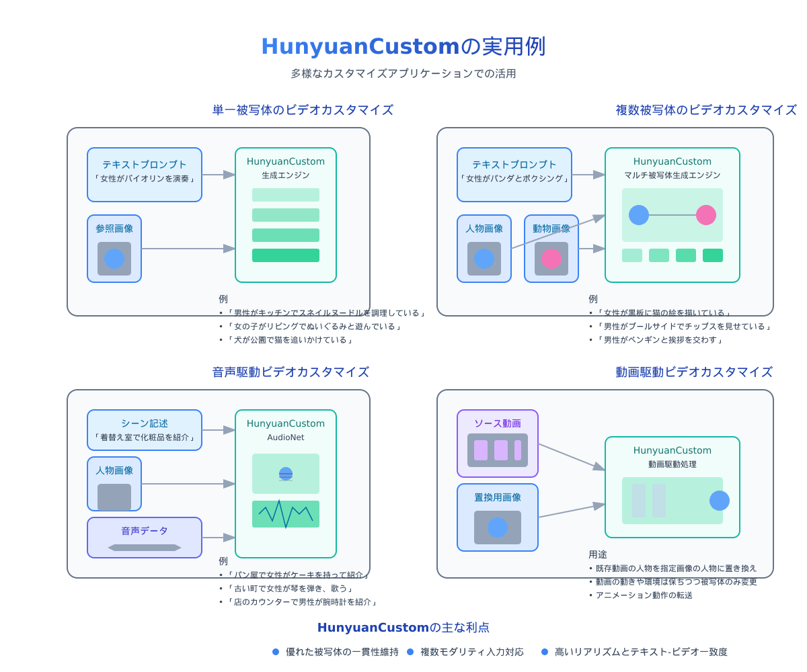Click the 音声データ label
This screenshot has height=672, width=807.
(145, 531)
